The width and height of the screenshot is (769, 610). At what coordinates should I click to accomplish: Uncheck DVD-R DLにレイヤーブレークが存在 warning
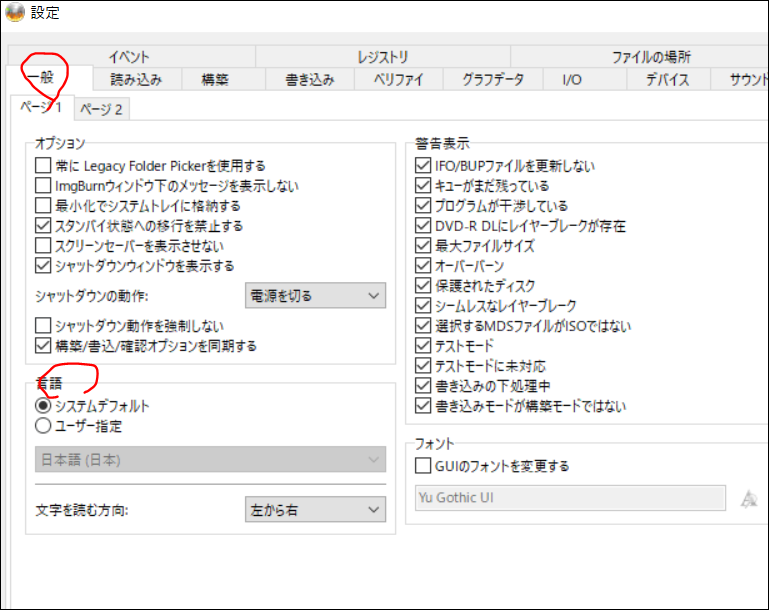(x=423, y=226)
